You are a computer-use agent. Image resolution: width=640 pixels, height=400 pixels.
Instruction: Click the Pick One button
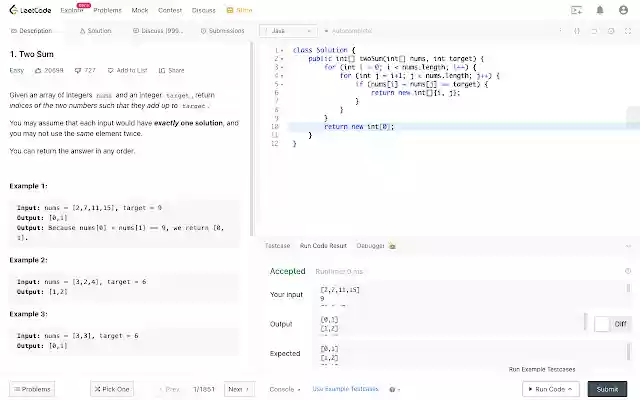point(112,389)
